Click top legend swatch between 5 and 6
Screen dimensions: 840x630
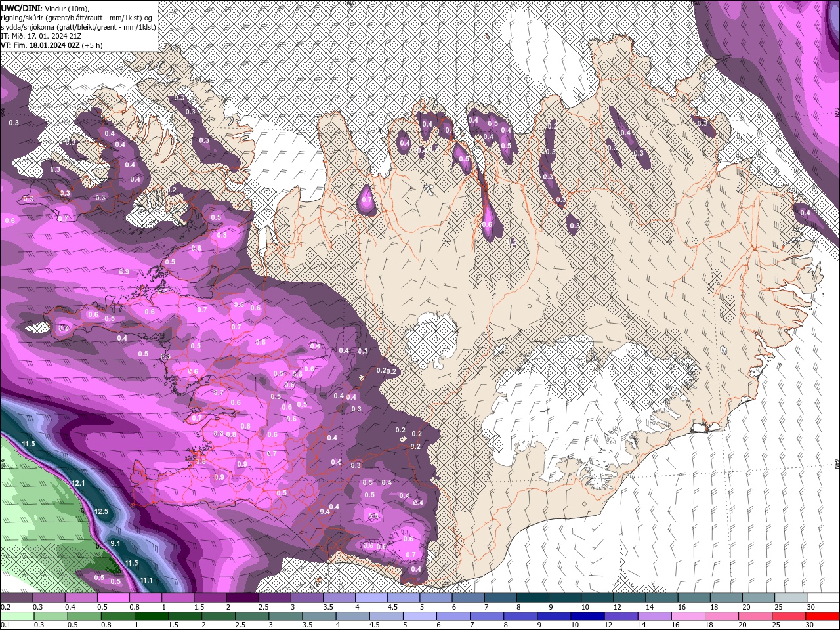(436, 598)
